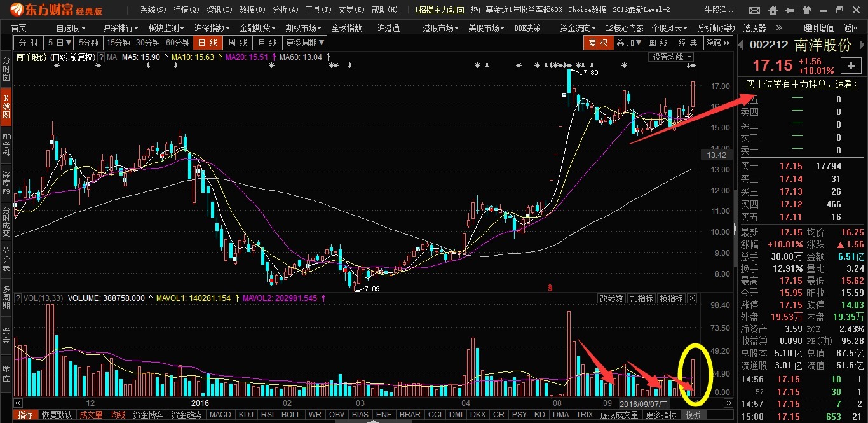Switch chart period to 周线
The image size is (868, 423).
tap(237, 43)
